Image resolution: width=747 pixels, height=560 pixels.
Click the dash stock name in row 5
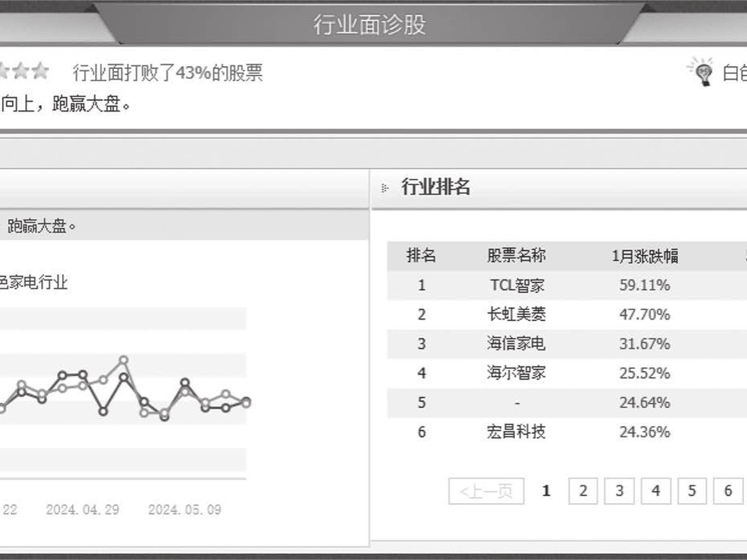coord(517,403)
